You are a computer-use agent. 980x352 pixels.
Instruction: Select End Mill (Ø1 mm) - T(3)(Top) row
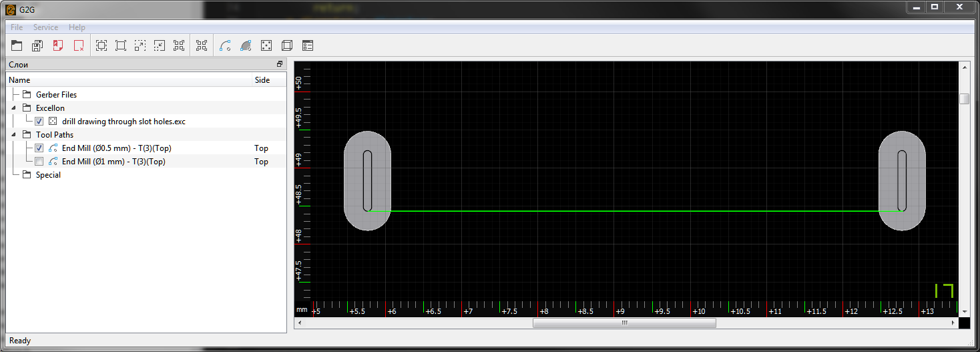pos(113,162)
